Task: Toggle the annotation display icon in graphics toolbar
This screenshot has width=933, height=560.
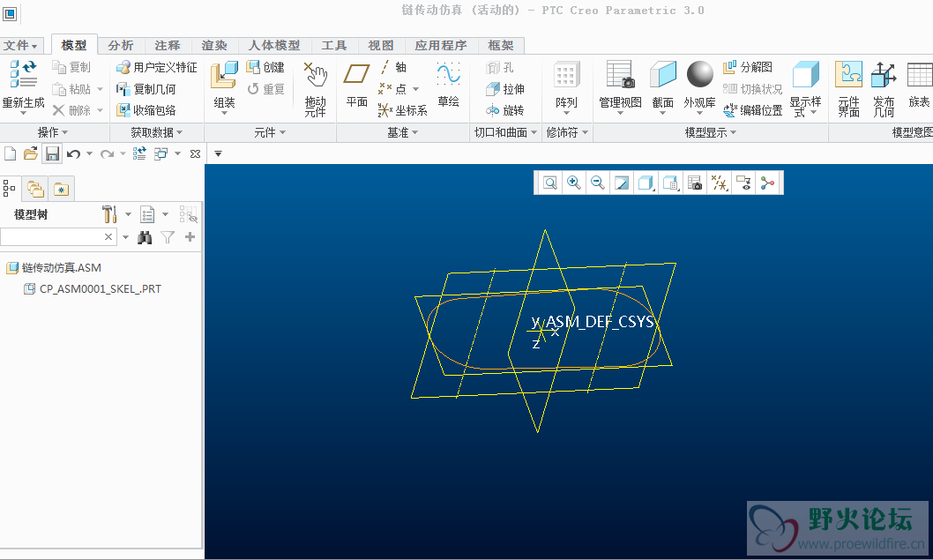Action: [x=743, y=183]
